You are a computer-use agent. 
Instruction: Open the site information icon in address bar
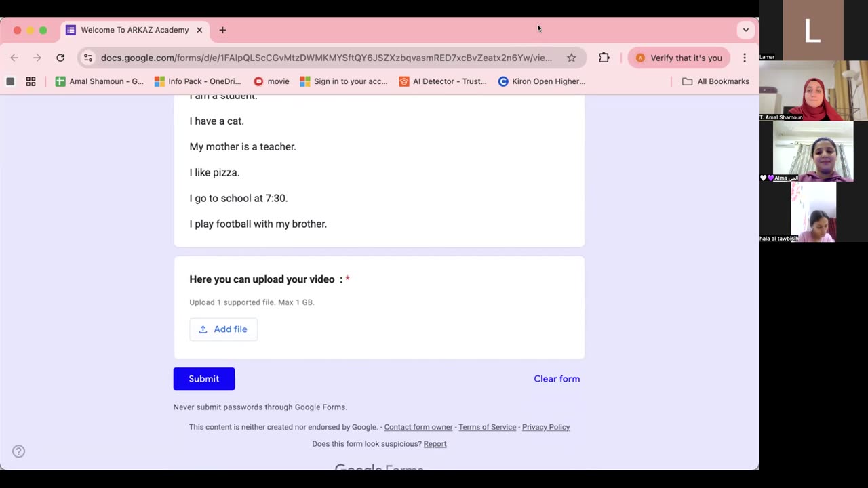pos(88,58)
